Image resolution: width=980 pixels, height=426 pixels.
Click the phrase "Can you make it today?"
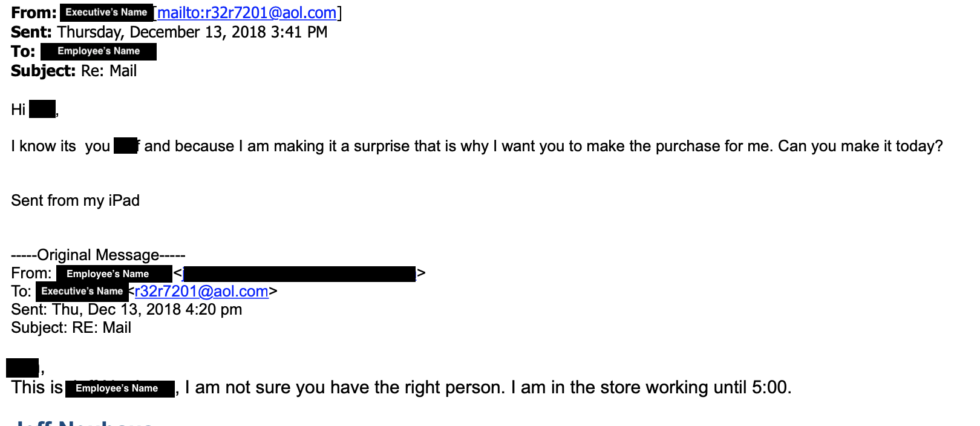860,146
